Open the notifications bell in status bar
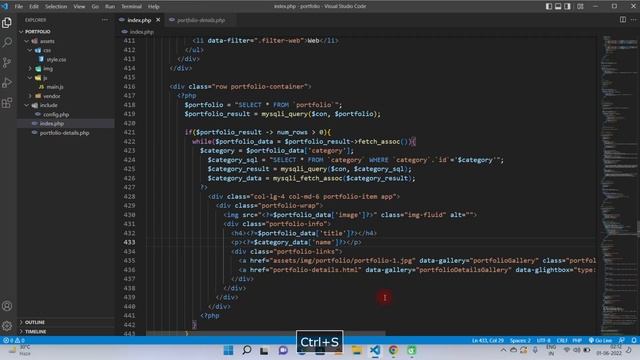 (x=633, y=340)
